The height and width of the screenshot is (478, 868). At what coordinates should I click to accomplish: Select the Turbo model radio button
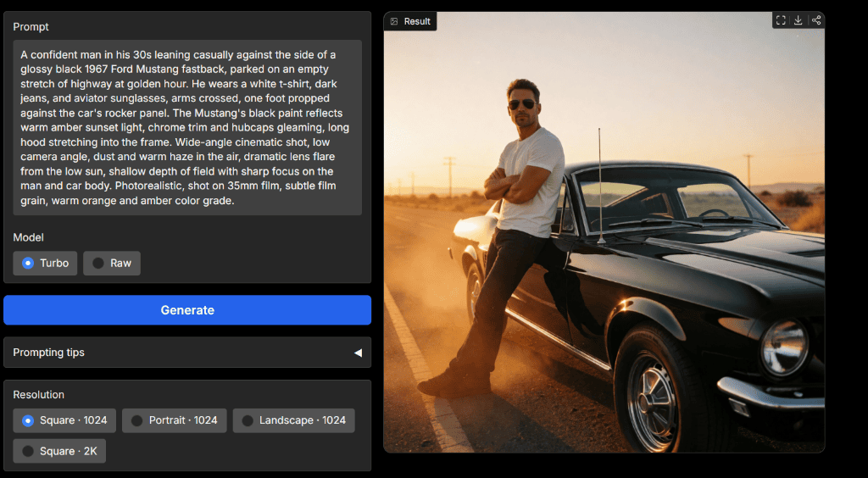[45, 264]
